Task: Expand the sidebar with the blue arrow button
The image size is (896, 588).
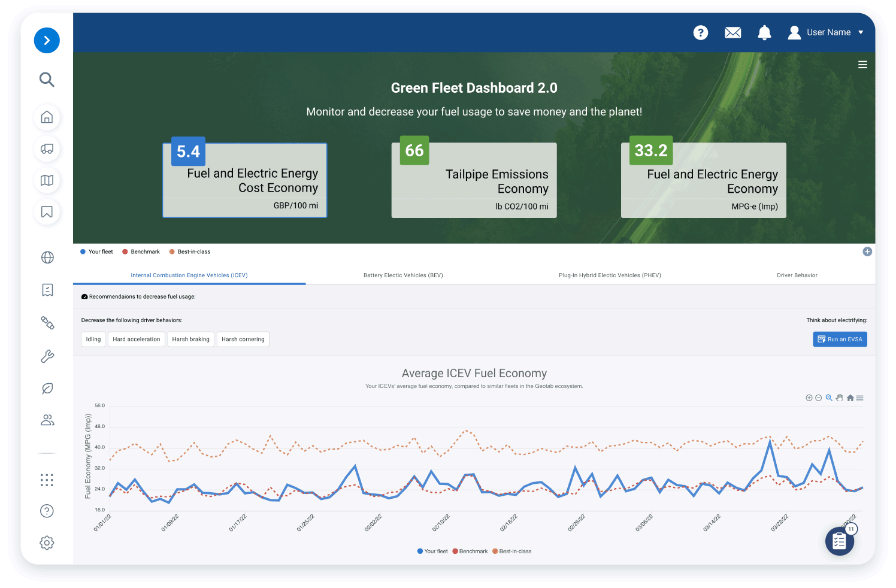Action: (x=47, y=41)
